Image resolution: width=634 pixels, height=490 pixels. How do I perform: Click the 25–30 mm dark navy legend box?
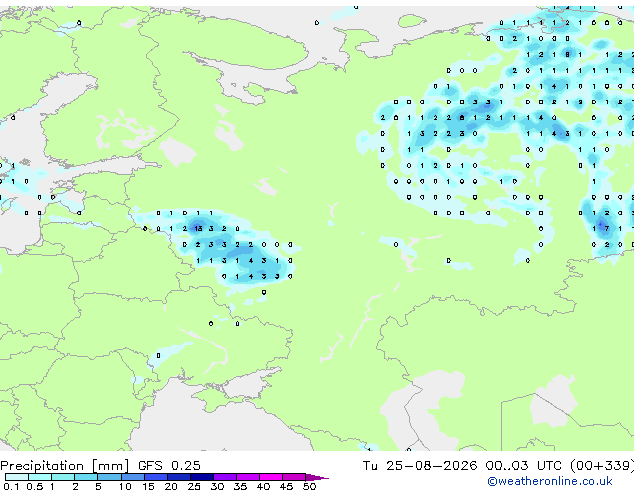click(x=201, y=477)
